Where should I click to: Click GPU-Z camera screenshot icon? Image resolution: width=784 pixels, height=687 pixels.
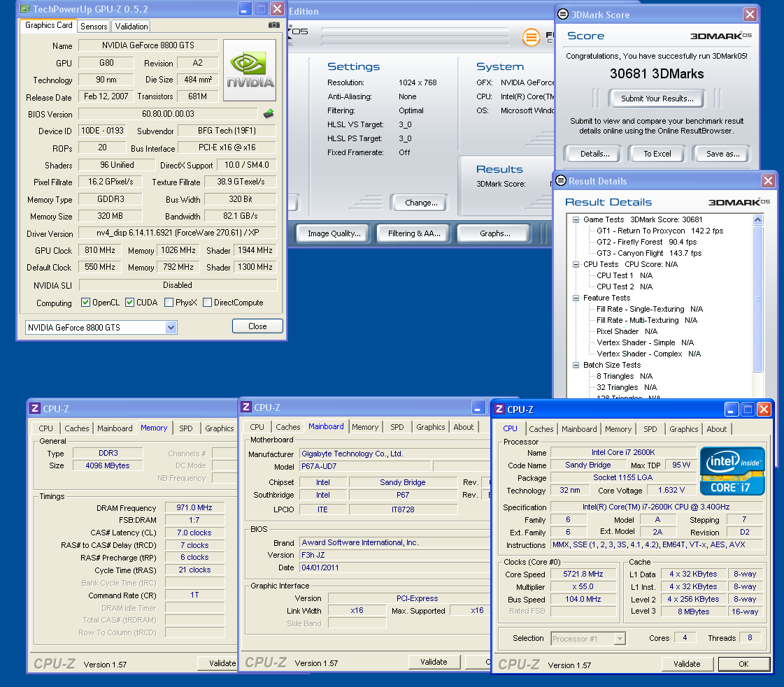point(273,24)
